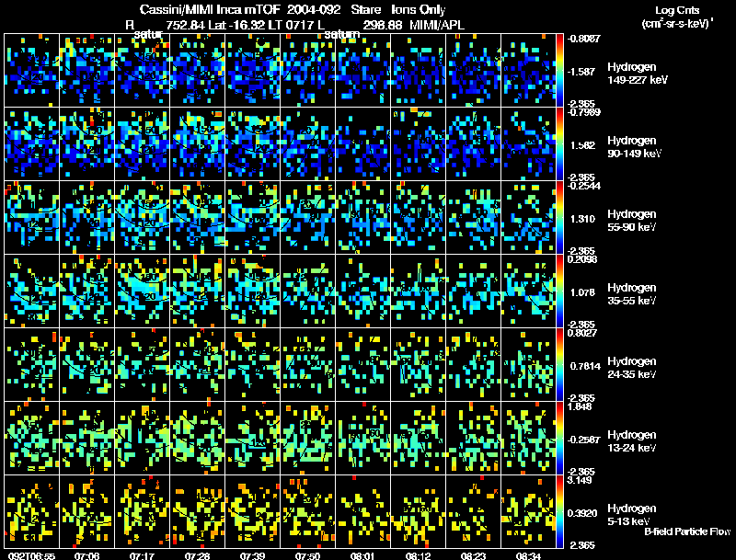Select the 90-149 keV panel at 07:06
The width and height of the screenshot is (736, 560).
[x=86, y=144]
